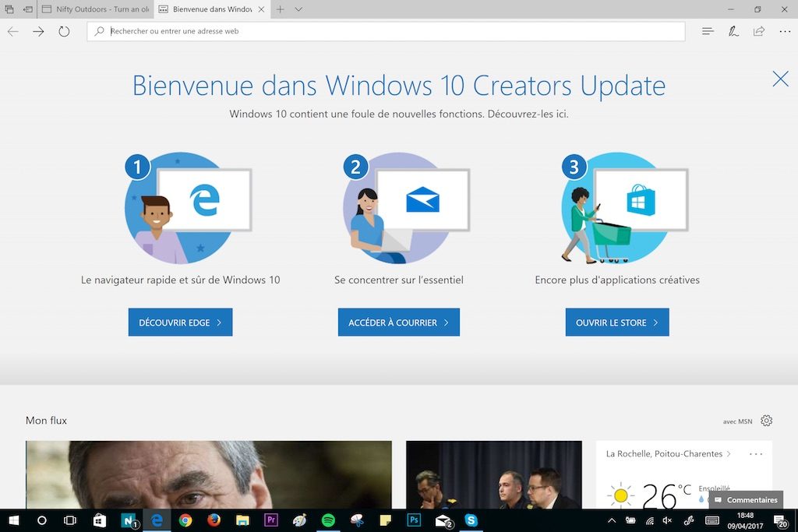
Task: Open Adobe Premiere Pro from the taskbar
Action: [x=271, y=520]
